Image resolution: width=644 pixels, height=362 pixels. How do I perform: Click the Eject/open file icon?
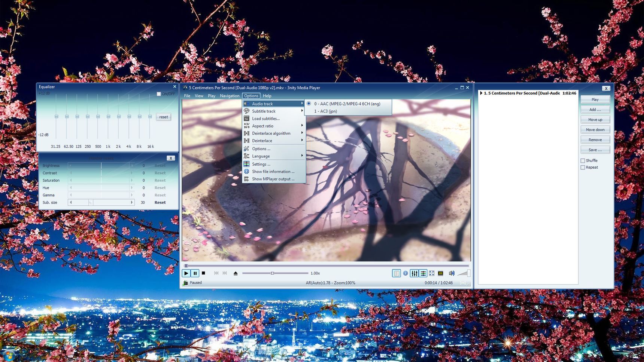click(236, 273)
